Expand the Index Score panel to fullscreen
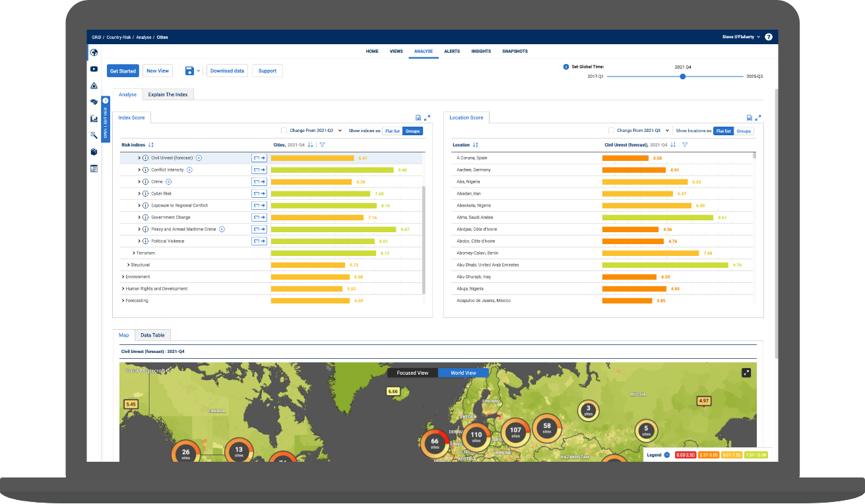Viewport: 865px width, 504px height. [428, 117]
